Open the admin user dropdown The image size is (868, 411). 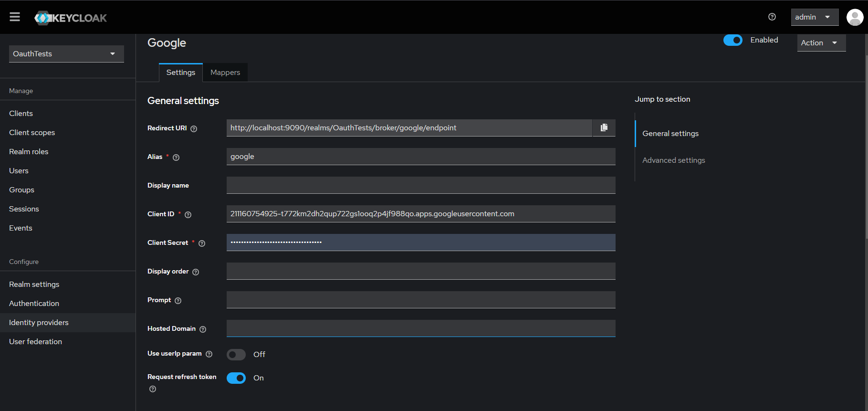(x=815, y=17)
